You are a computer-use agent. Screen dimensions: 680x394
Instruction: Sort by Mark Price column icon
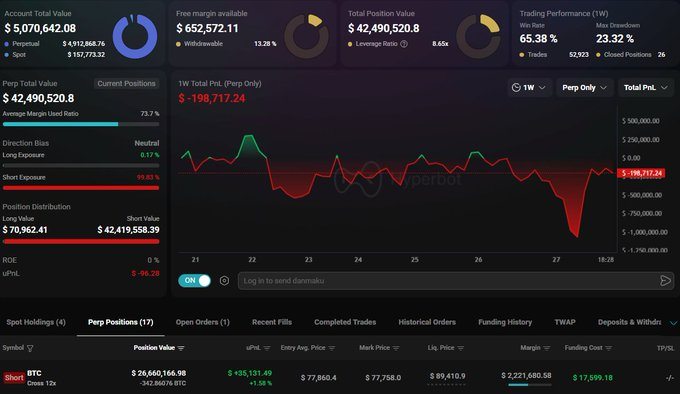(x=396, y=348)
